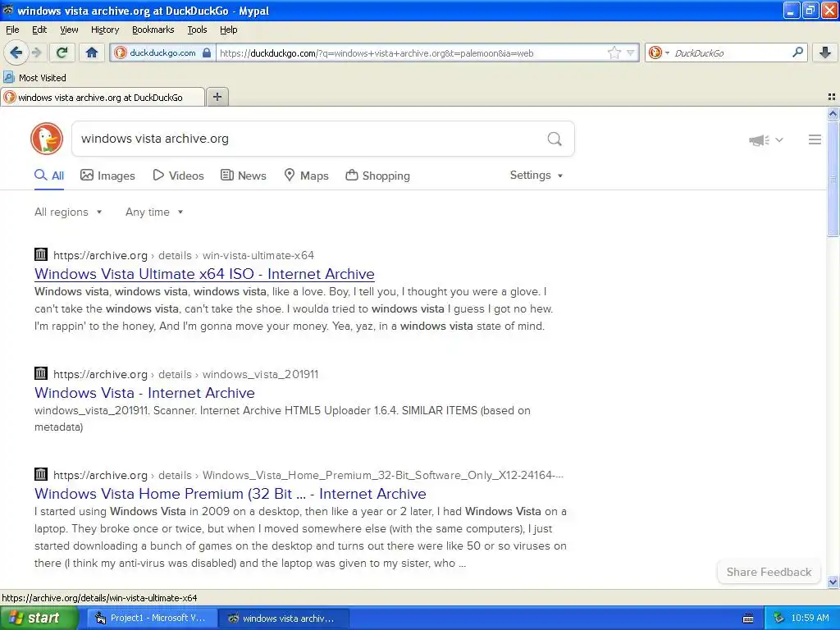Open the View menu

(x=69, y=30)
